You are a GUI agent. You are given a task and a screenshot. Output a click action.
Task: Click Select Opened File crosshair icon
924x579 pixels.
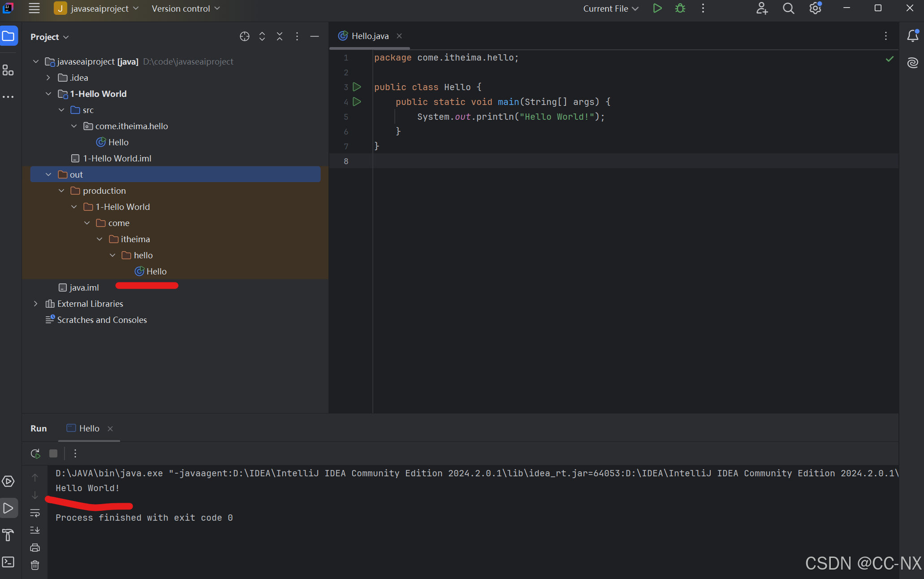(244, 37)
